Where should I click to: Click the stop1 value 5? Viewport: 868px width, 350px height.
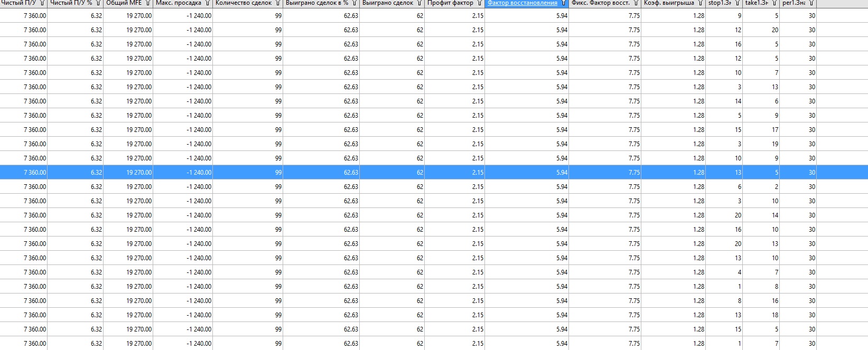(740, 116)
